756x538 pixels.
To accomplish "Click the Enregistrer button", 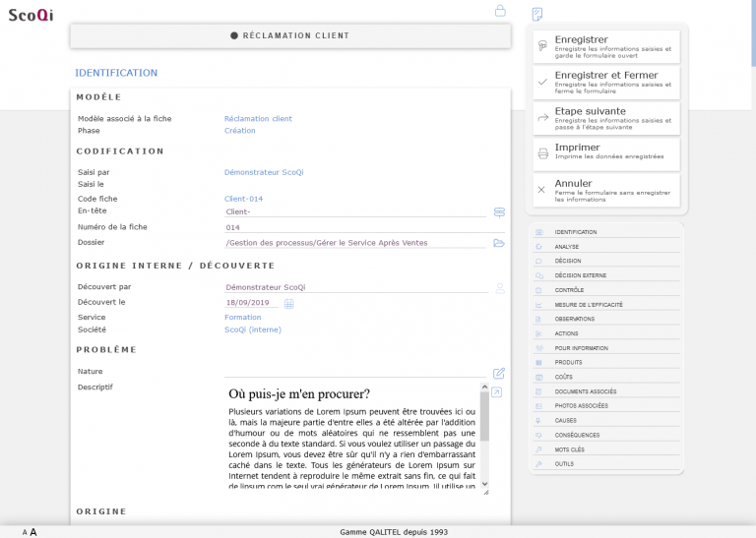I will (606, 44).
